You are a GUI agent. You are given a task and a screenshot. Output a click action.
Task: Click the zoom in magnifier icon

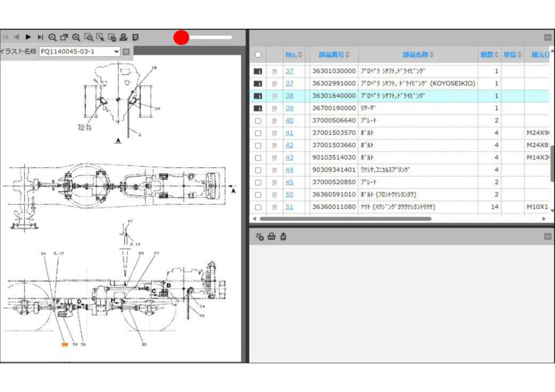pyautogui.click(x=76, y=37)
